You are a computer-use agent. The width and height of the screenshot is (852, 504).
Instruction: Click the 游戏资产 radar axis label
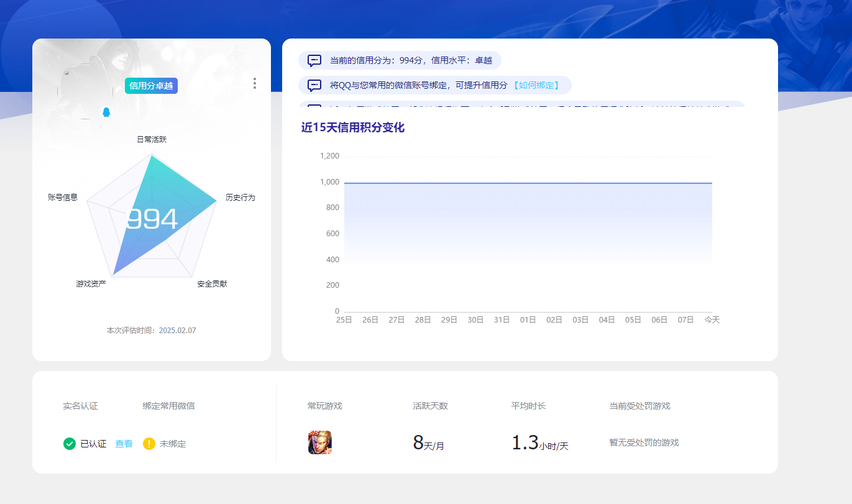tap(91, 283)
